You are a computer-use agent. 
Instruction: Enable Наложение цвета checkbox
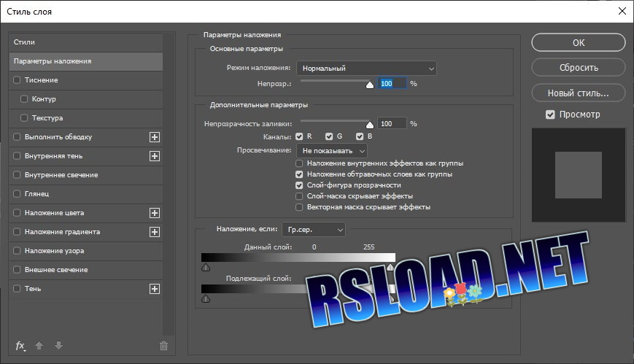pos(17,213)
